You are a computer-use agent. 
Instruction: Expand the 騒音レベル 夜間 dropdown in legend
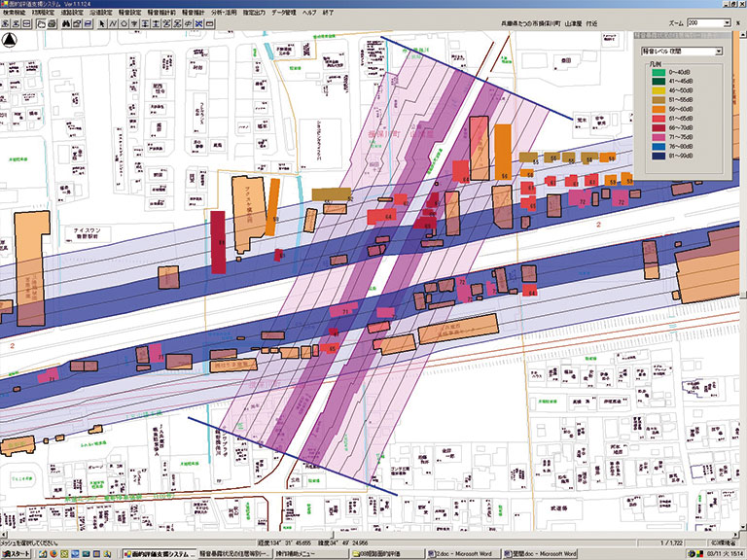(718, 51)
